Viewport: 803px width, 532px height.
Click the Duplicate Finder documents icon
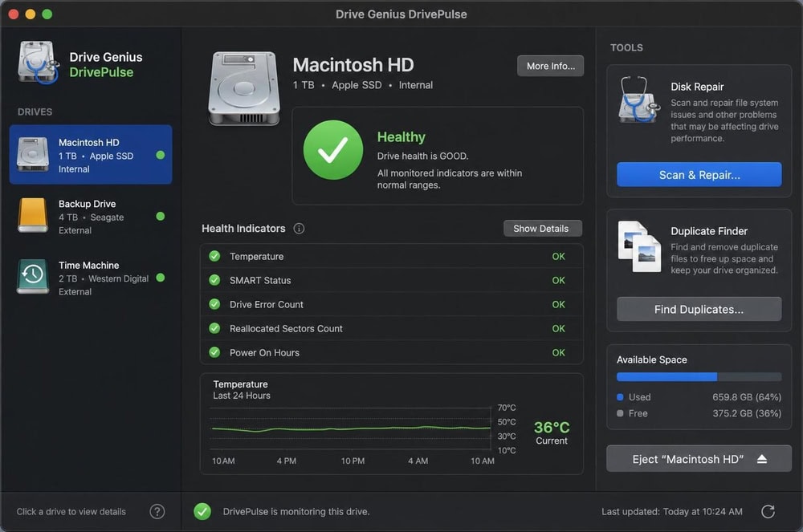(639, 246)
